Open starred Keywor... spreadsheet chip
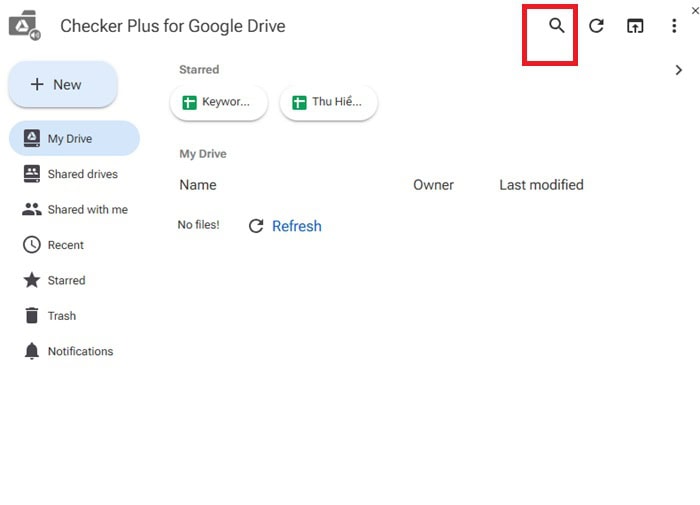The height and width of the screenshot is (505, 700). (x=219, y=102)
